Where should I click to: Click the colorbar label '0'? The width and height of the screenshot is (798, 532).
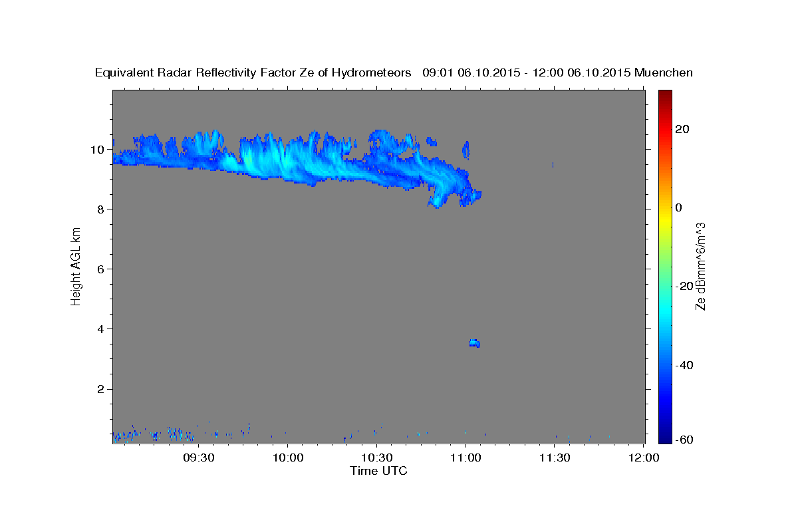[679, 207]
